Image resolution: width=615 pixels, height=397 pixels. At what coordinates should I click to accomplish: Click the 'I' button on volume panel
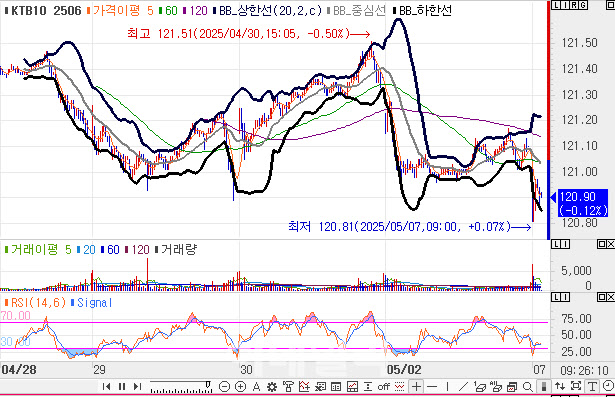pyautogui.click(x=565, y=244)
